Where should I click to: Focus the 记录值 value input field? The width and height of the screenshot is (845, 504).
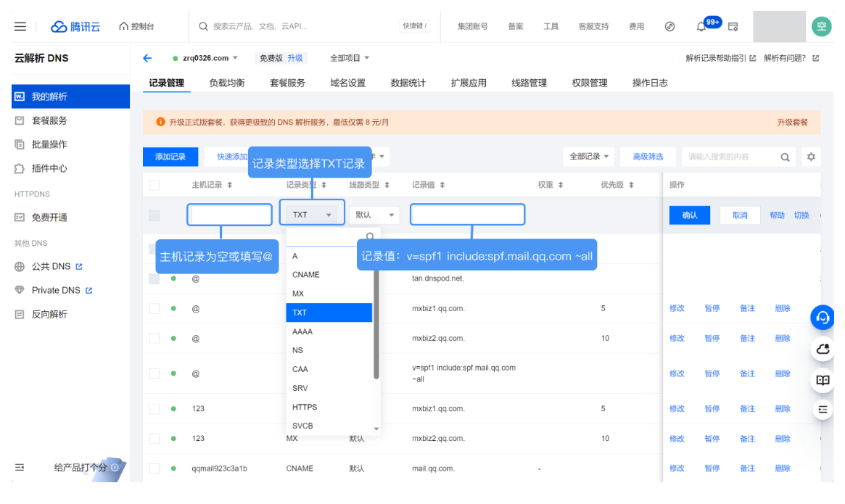(x=467, y=215)
